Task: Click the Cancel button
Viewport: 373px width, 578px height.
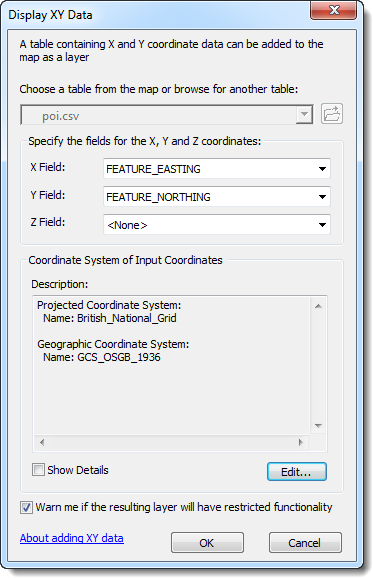Action: tap(305, 542)
